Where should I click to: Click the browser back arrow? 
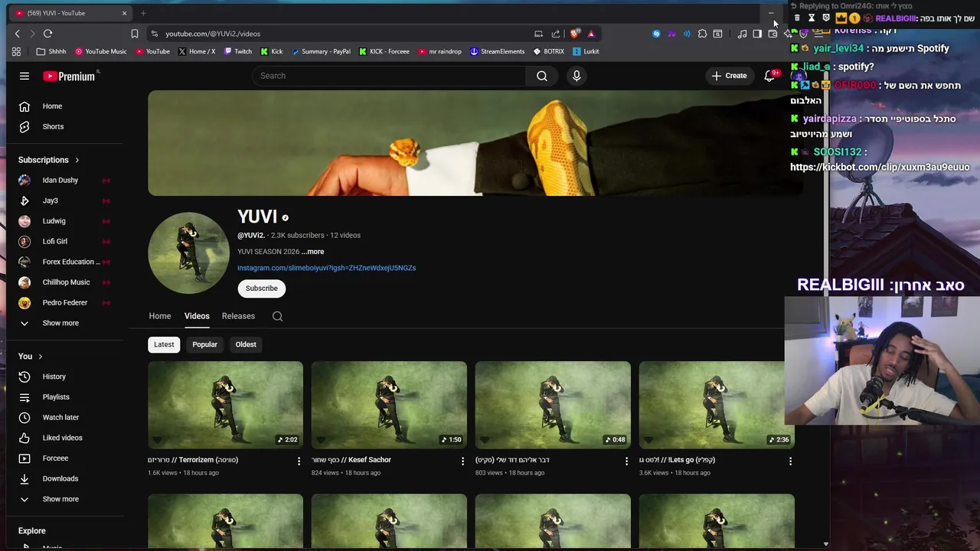point(18,34)
